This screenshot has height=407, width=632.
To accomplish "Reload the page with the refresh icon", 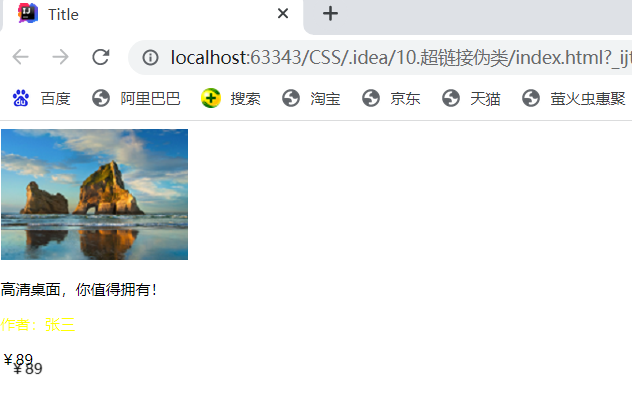I will tap(100, 57).
